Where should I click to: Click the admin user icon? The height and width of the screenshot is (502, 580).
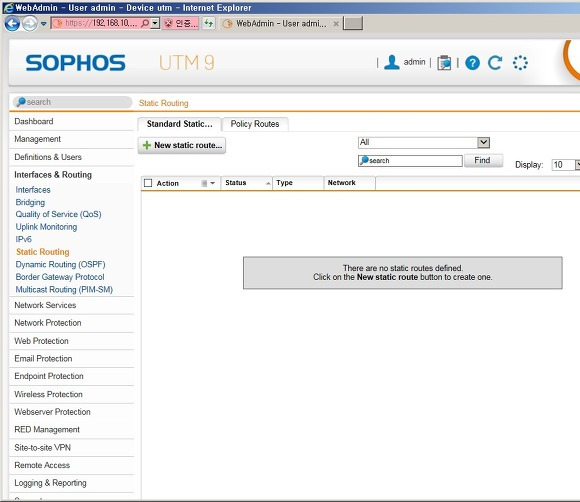pos(392,62)
